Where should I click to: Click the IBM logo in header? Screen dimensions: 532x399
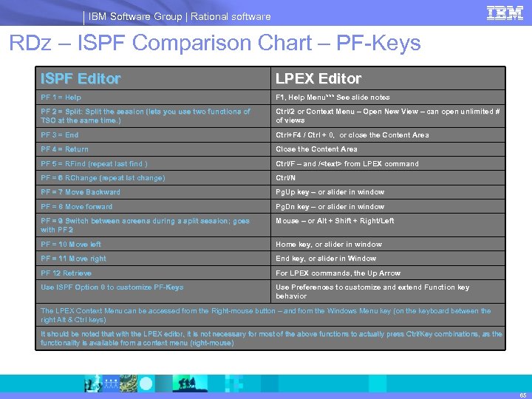click(x=505, y=13)
